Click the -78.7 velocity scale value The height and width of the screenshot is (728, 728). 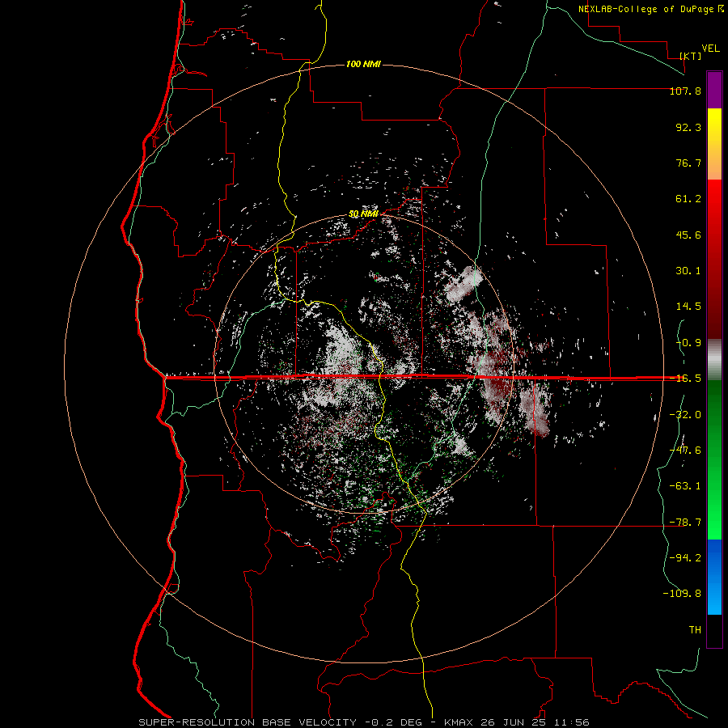[x=685, y=523]
